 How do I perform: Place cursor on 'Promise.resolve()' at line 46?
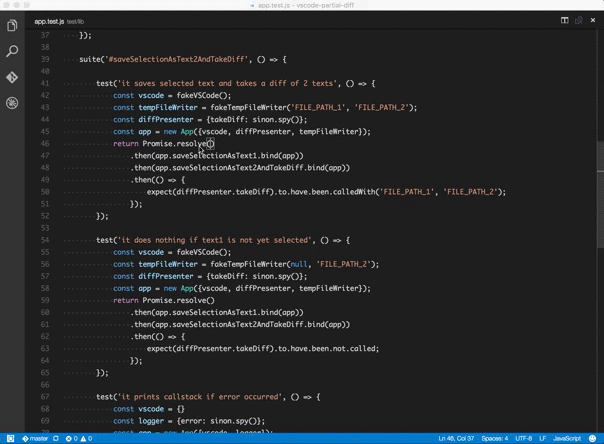coord(178,144)
